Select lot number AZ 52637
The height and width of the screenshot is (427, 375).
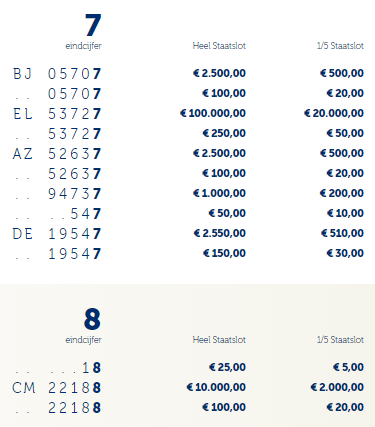pyautogui.click(x=57, y=154)
